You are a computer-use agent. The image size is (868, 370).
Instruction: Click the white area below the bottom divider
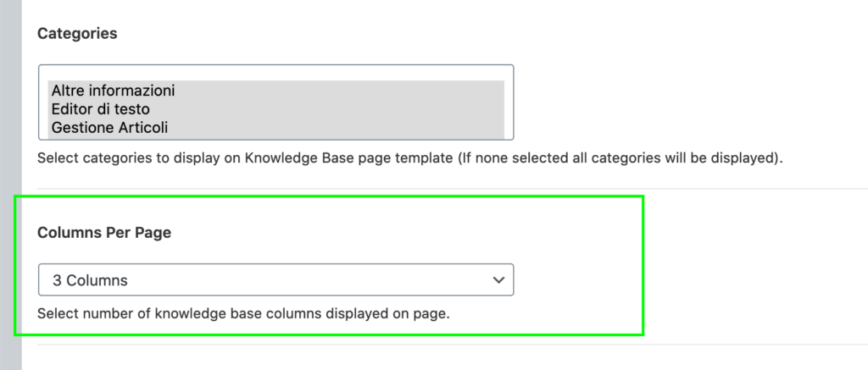[x=424, y=359]
